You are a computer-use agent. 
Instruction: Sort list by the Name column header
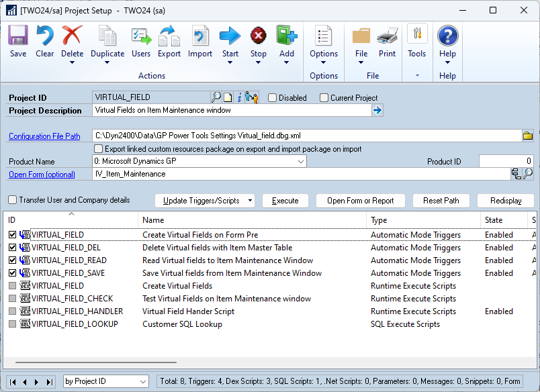click(252, 220)
